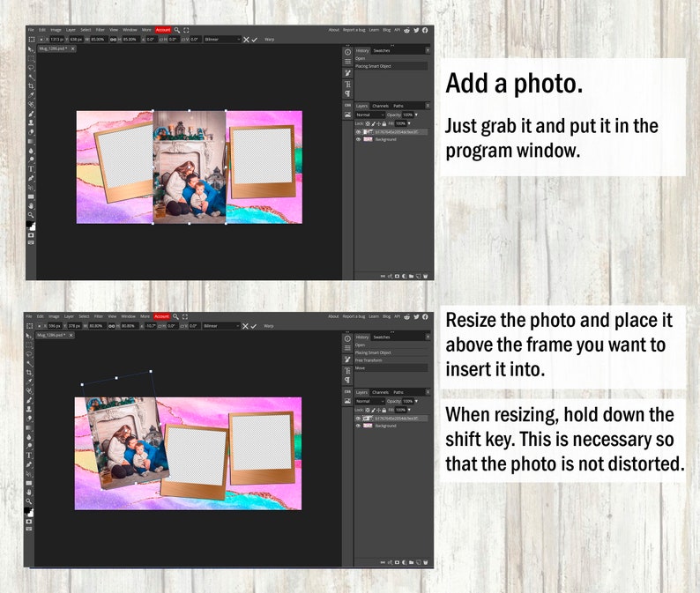Click Warp button in bottom screenshot
Image resolution: width=700 pixels, height=593 pixels.
click(268, 326)
